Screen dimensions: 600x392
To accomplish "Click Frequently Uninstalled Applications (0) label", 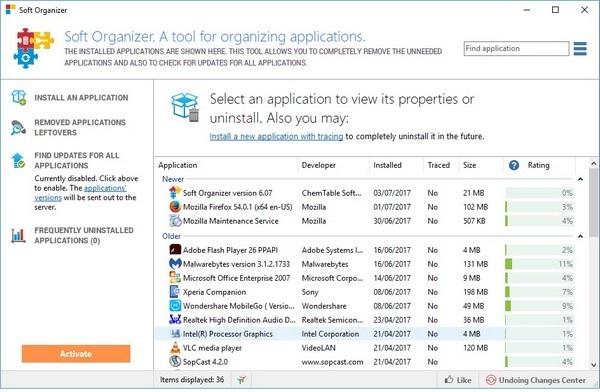I will click(84, 235).
